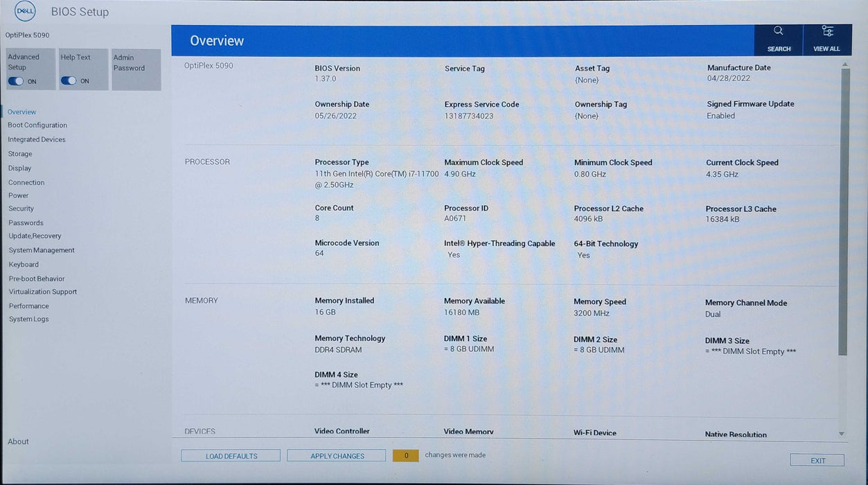
Task: Click Intel Hyper-Threading Capable label
Action: (499, 243)
